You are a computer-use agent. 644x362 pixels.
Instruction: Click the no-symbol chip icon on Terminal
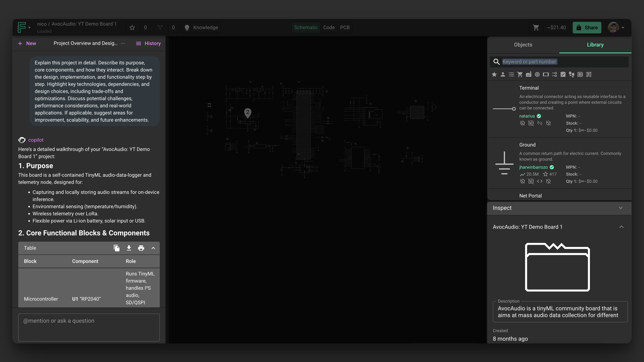pos(523,123)
